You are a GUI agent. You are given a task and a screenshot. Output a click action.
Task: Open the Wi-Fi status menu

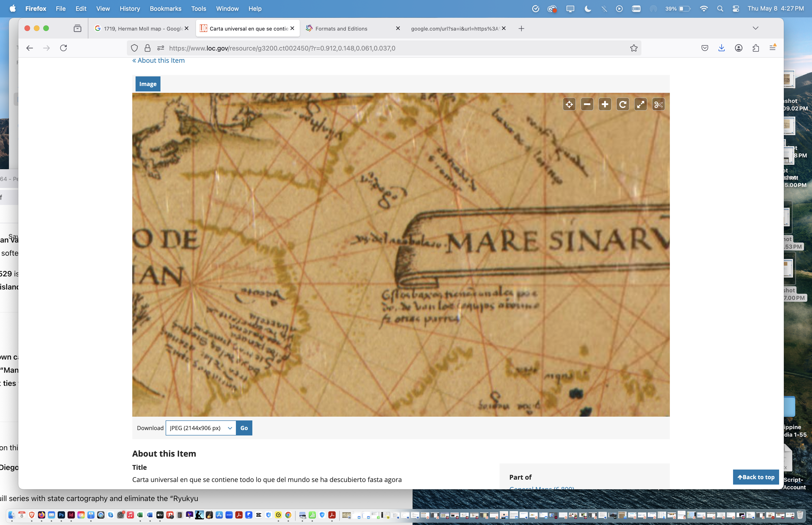pos(704,8)
